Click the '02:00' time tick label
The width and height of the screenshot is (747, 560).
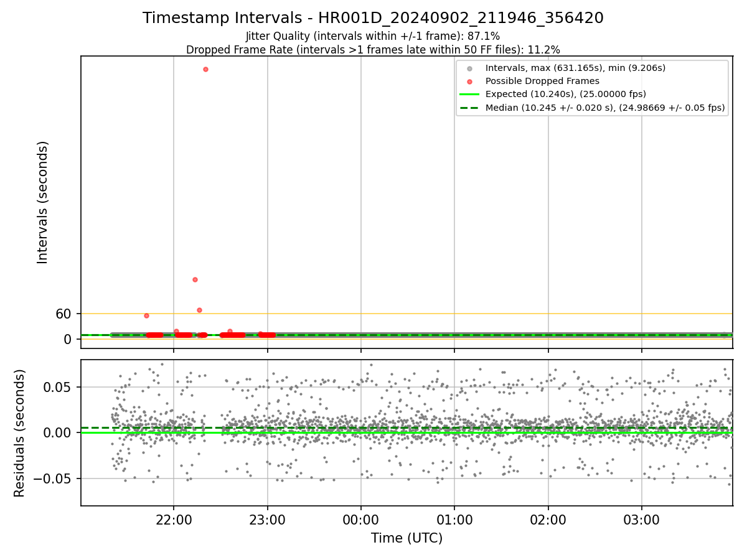pos(548,520)
